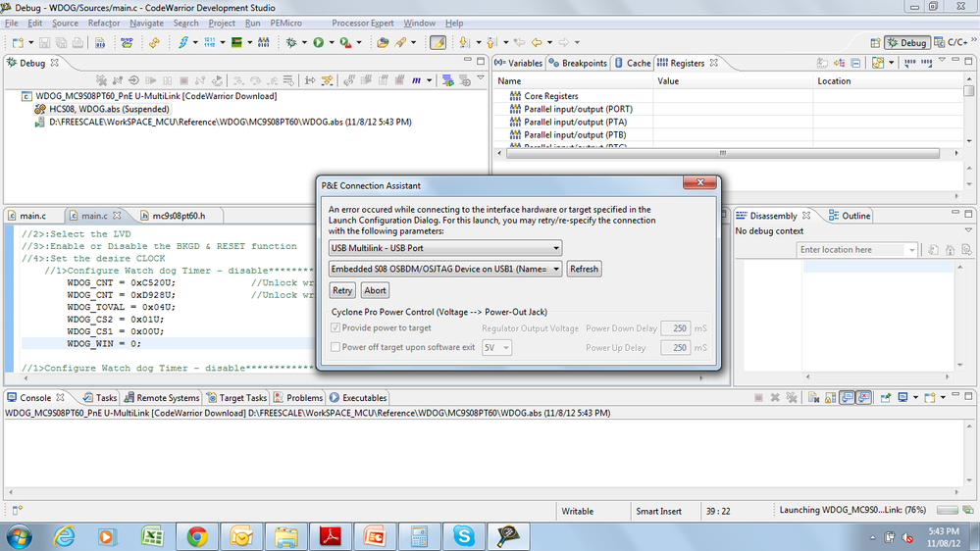Open the PEMicro menu
The width and height of the screenshot is (980, 551).
coord(285,24)
